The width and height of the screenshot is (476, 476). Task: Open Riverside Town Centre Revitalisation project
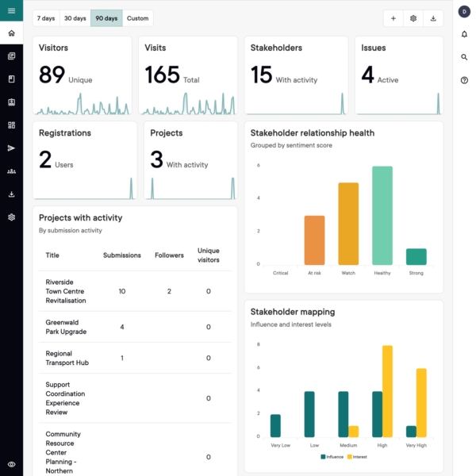tap(66, 291)
